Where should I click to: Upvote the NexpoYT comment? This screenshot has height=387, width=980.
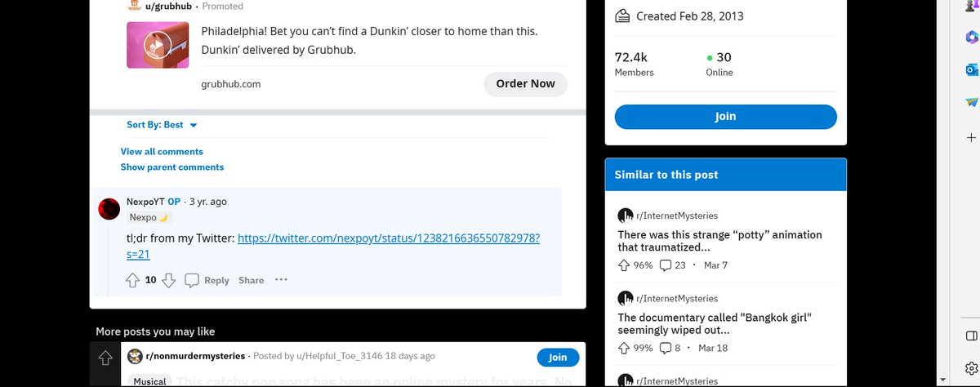point(133,280)
